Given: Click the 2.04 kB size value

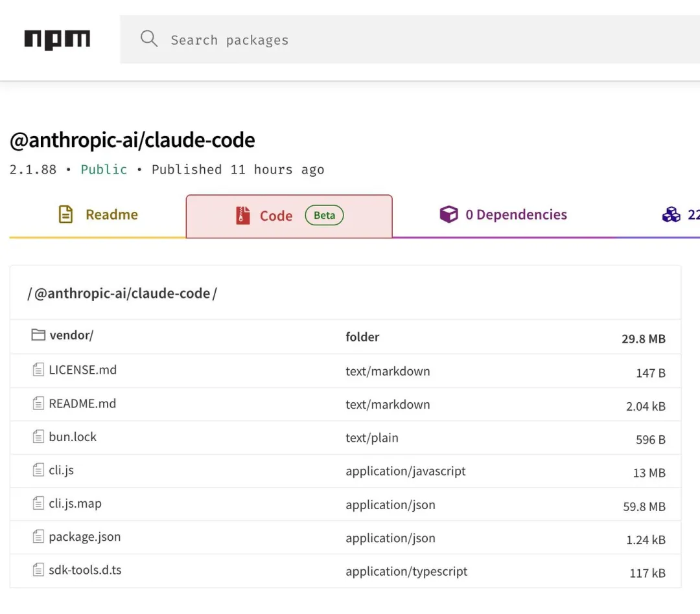Looking at the screenshot, I should [646, 407].
